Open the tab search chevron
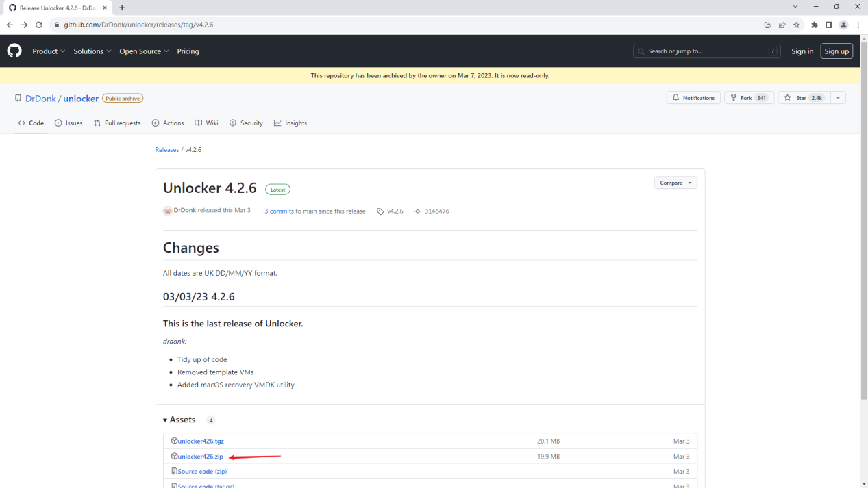The image size is (868, 488). click(x=795, y=7)
